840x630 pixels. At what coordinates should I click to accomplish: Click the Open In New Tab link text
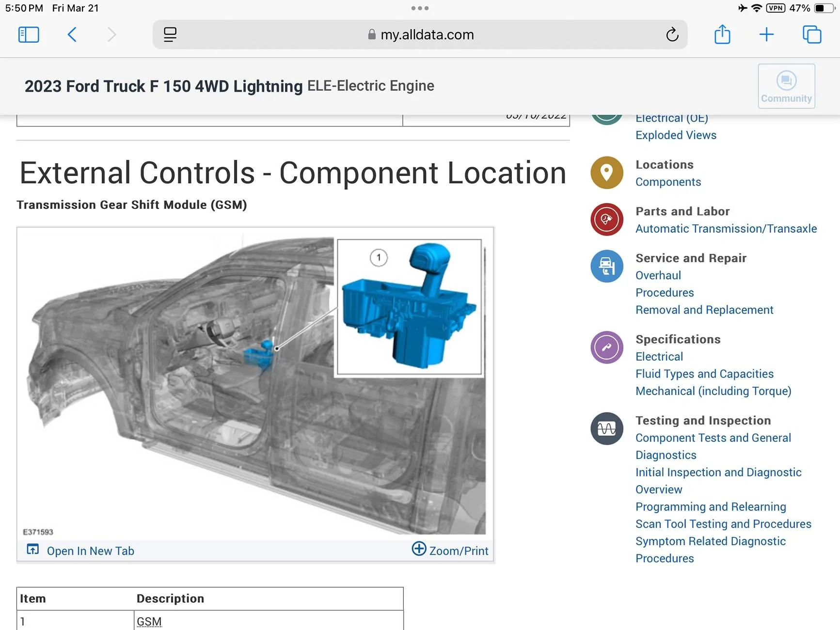90,551
